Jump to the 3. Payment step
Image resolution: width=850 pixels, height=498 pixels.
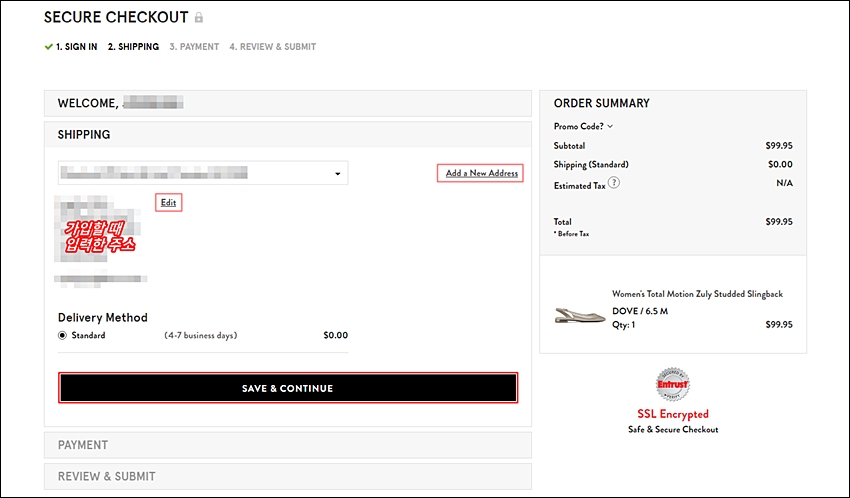194,47
